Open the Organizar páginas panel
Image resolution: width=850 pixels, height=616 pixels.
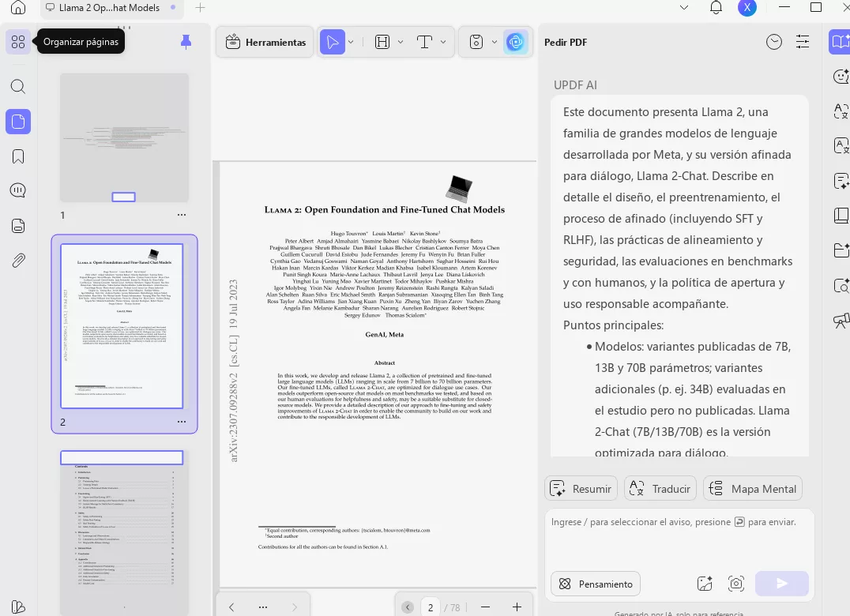18,42
